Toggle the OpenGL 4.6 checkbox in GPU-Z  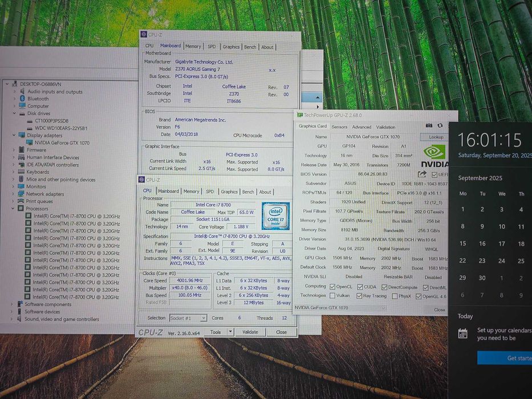click(x=419, y=296)
